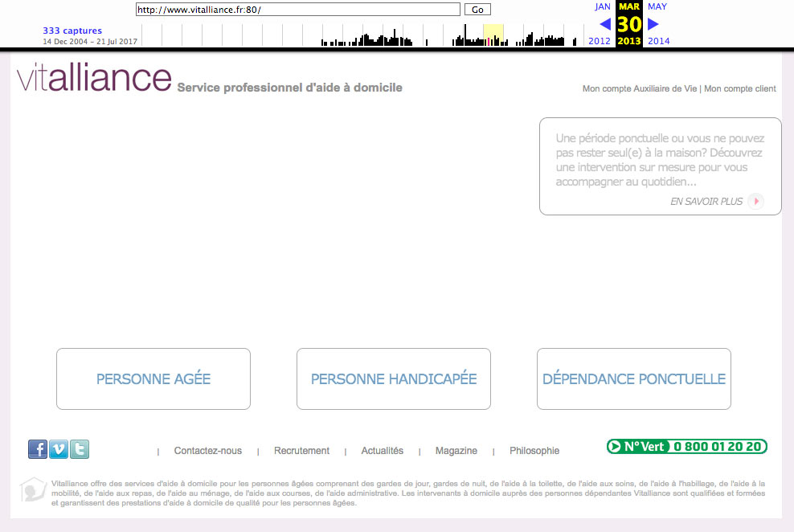Open the Twitter social icon
The height and width of the screenshot is (532, 794).
(80, 449)
